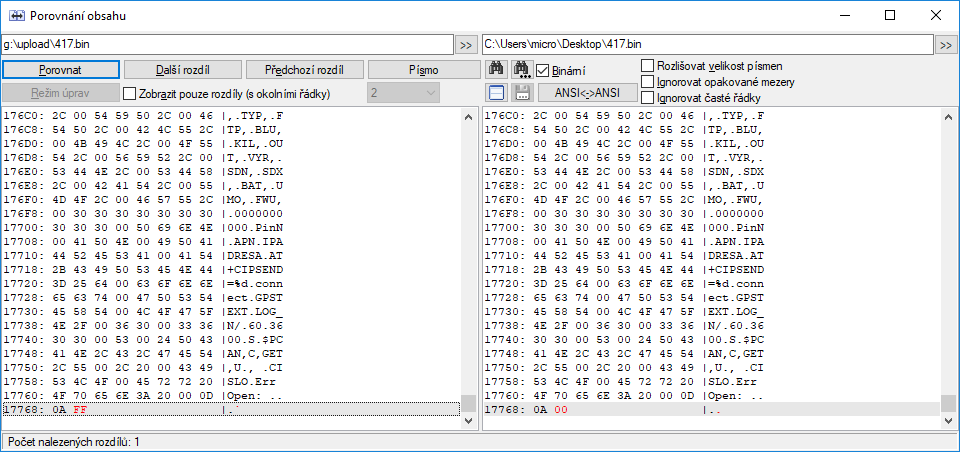
Task: Uncheck the Binární checkbox
Action: point(544,70)
